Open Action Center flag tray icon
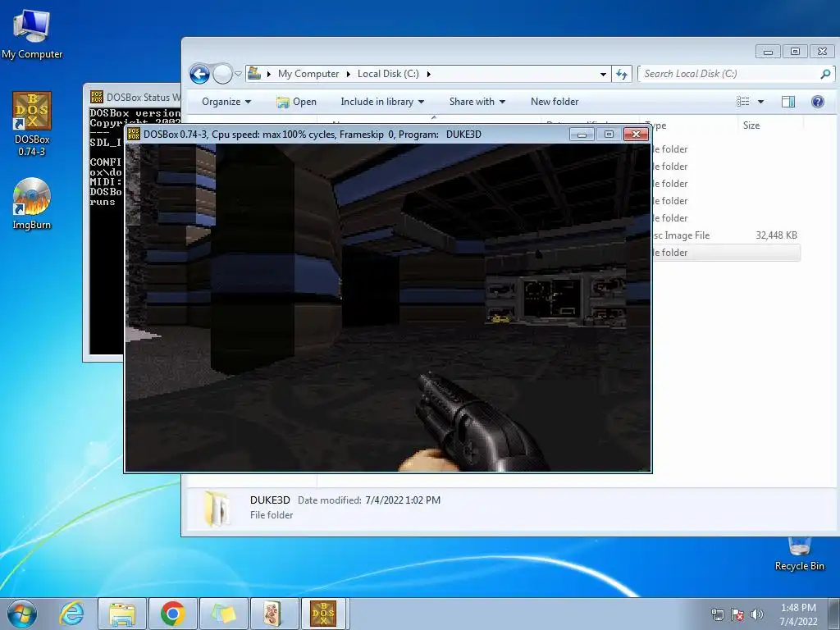The width and height of the screenshot is (840, 630). pos(737,614)
